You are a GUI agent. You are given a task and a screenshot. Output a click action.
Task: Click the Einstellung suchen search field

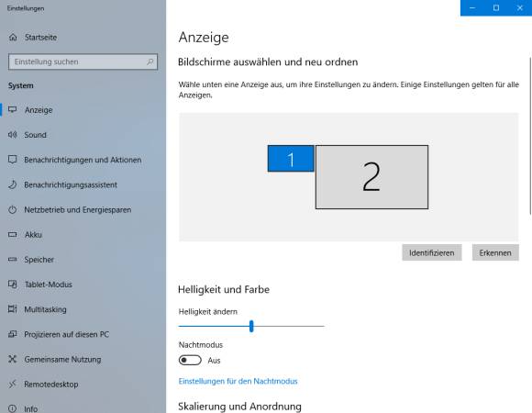(x=83, y=61)
